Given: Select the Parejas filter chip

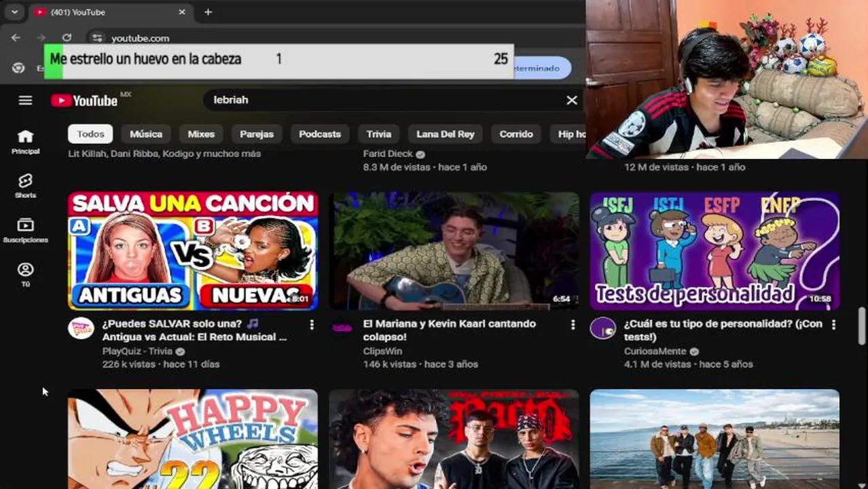Looking at the screenshot, I should (x=257, y=134).
